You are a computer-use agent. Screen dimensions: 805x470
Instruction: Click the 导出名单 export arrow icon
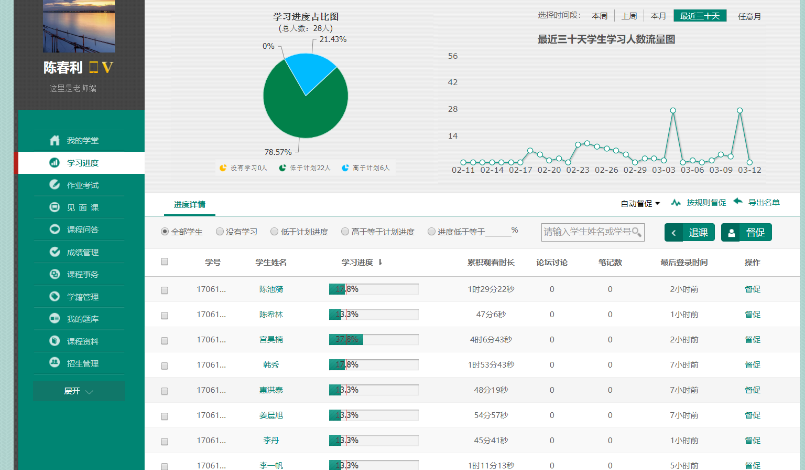pos(737,202)
